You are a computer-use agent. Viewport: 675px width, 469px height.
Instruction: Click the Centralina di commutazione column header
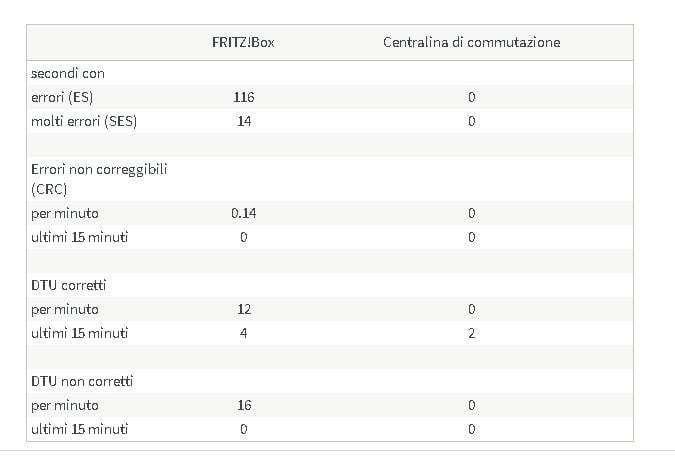tap(471, 42)
